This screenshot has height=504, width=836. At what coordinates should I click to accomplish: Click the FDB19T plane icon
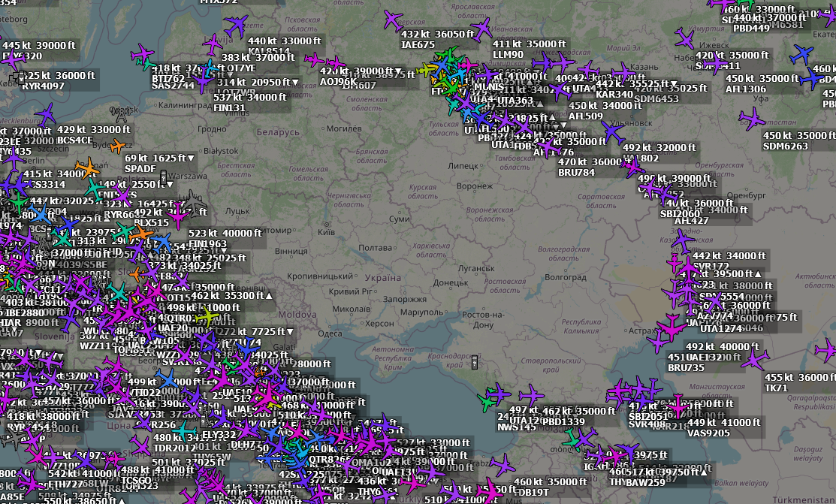502,465
